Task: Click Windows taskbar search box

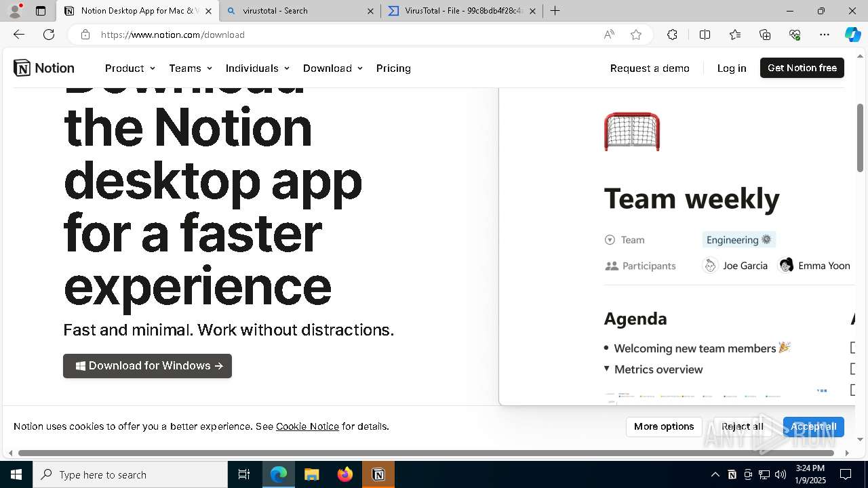Action: (x=130, y=474)
